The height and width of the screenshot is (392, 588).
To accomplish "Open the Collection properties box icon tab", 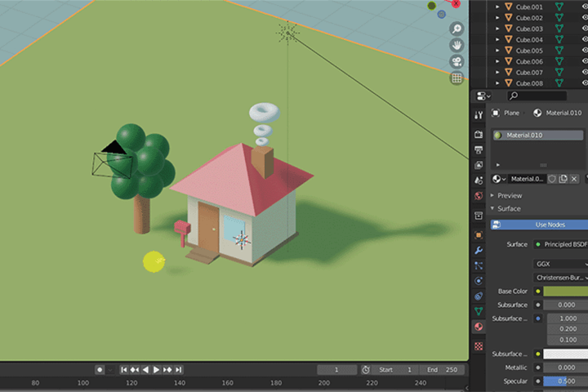I will [479, 216].
